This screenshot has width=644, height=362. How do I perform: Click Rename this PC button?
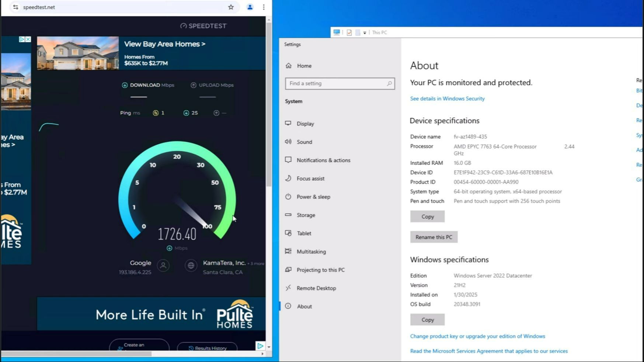434,237
